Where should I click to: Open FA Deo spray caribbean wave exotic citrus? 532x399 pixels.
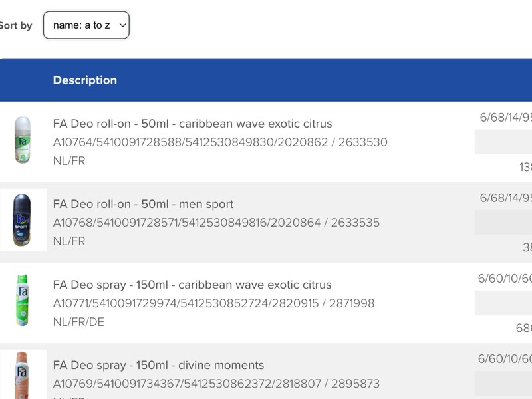(192, 285)
